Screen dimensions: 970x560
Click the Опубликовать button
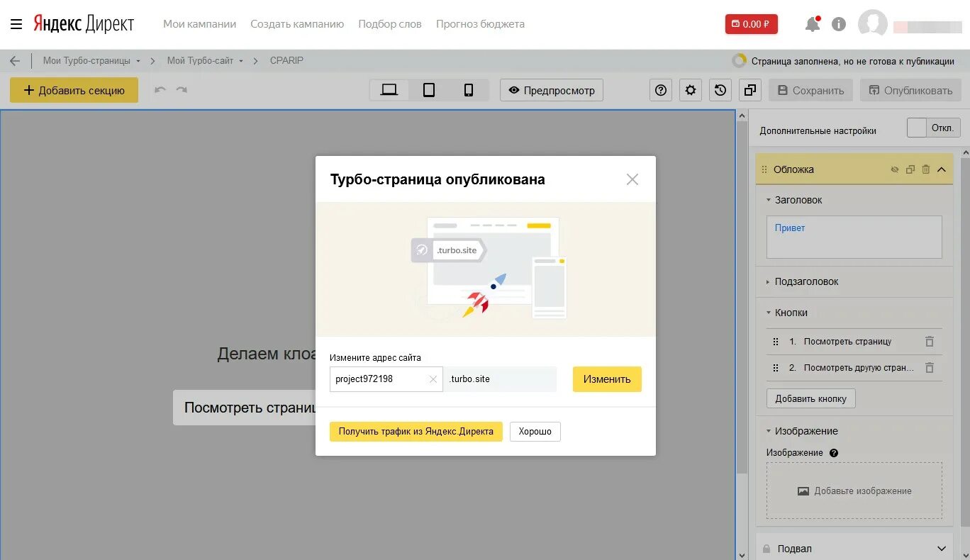click(910, 90)
